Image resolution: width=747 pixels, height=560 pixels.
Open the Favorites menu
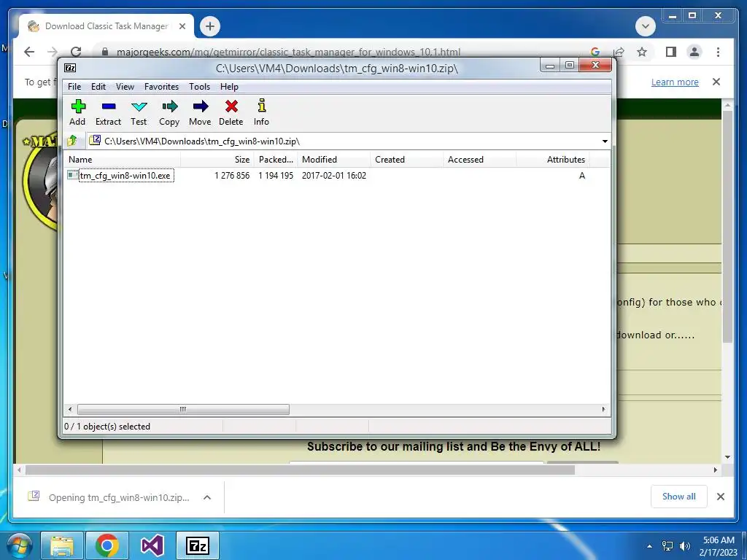tap(161, 87)
